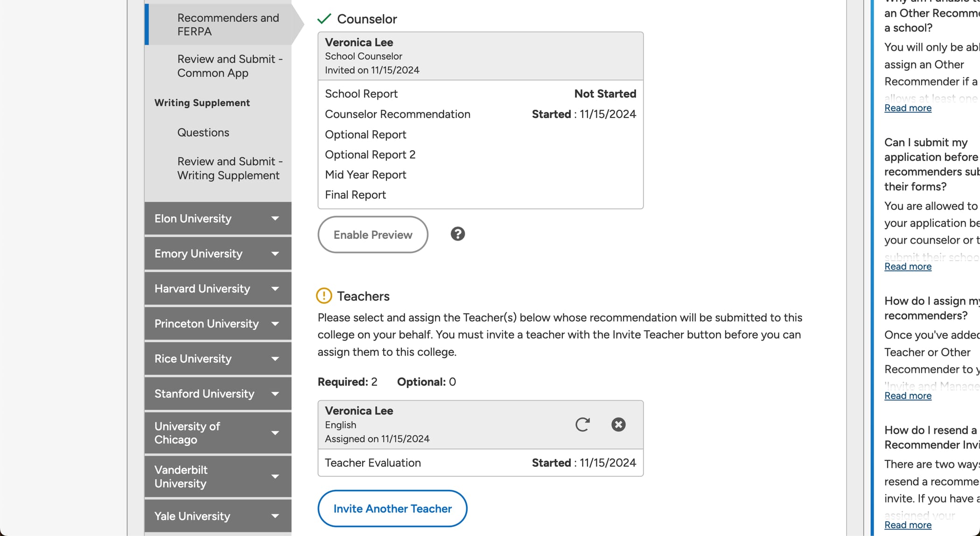Click 'Assigned on 11/15/2024' text
The width and height of the screenshot is (980, 536).
[377, 439]
